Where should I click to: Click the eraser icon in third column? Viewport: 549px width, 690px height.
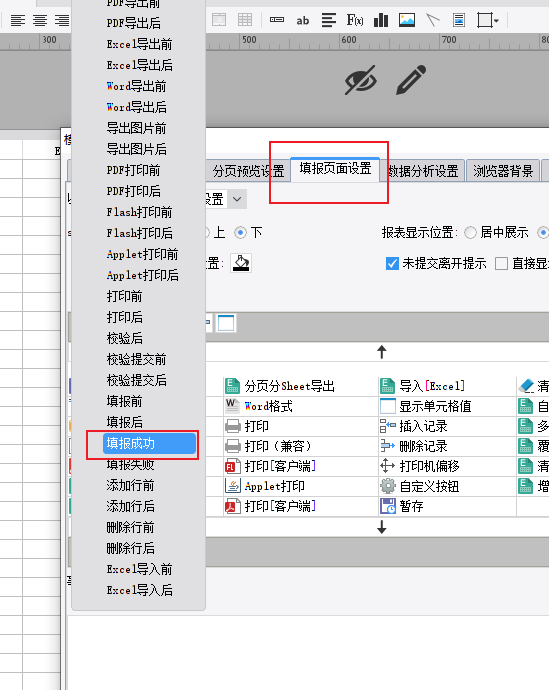pyautogui.click(x=526, y=386)
